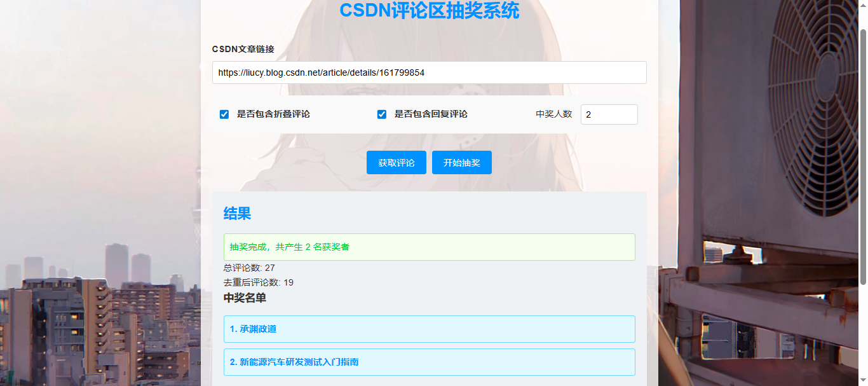The width and height of the screenshot is (868, 386).
Task: Click the 总评论数: 27 text
Action: pyautogui.click(x=249, y=268)
